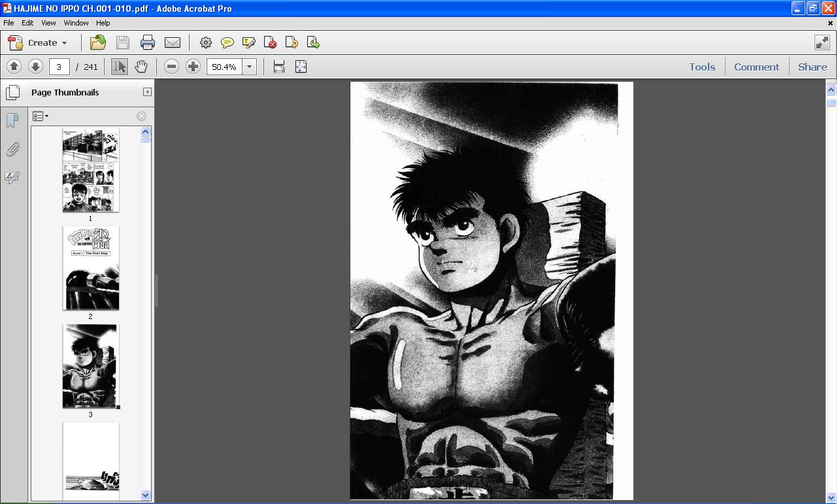Open the Comment pane
Viewport: 838px width, 504px height.
756,67
